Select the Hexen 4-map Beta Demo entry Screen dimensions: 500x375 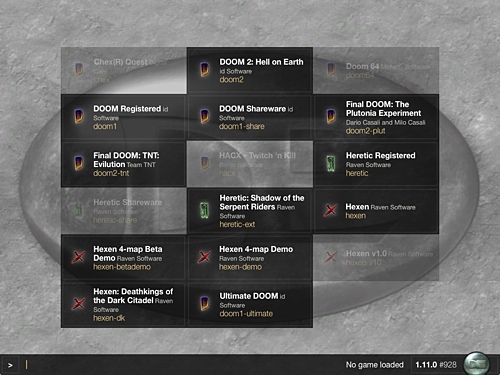click(x=123, y=257)
